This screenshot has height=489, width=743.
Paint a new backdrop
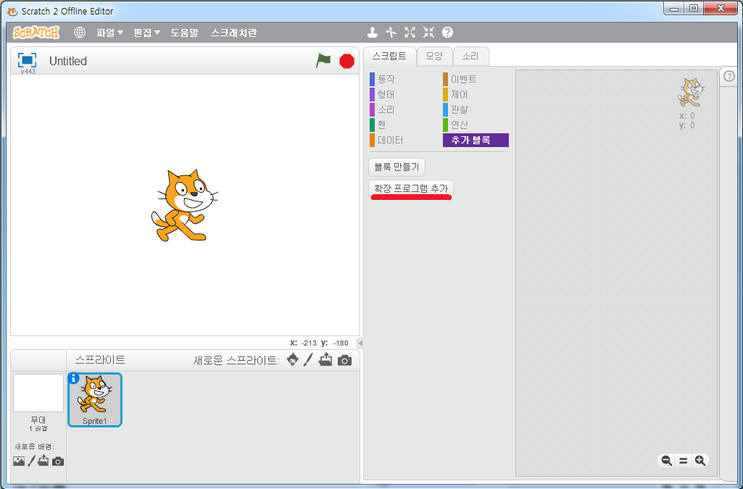point(31,461)
